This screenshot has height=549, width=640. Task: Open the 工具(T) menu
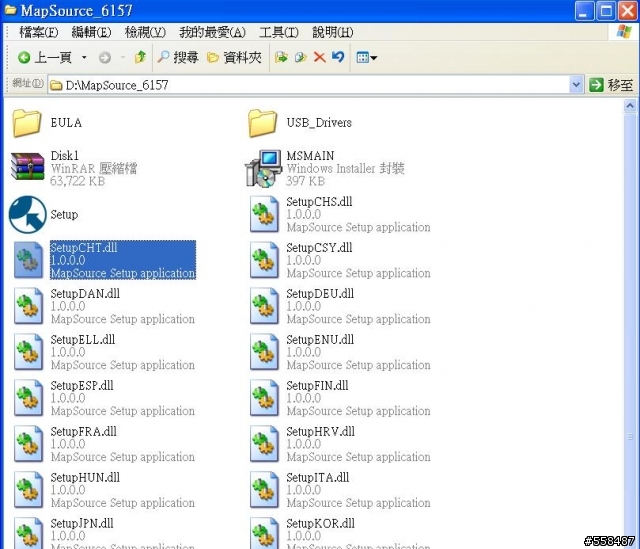(279, 32)
